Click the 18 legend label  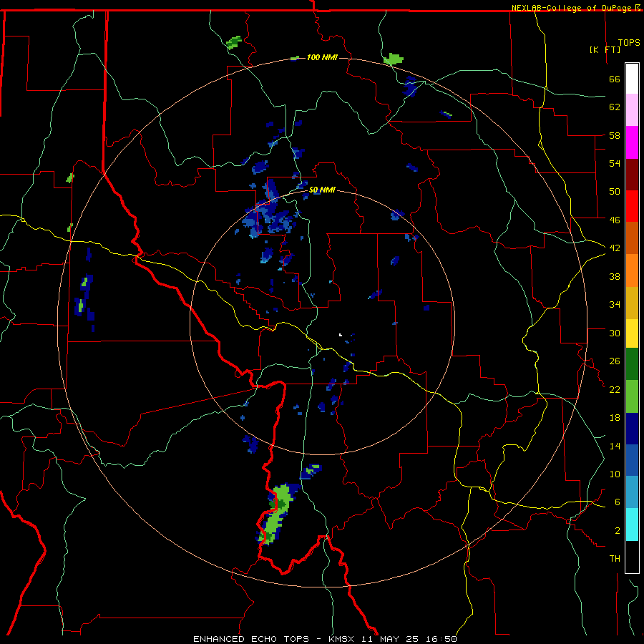[x=615, y=418]
